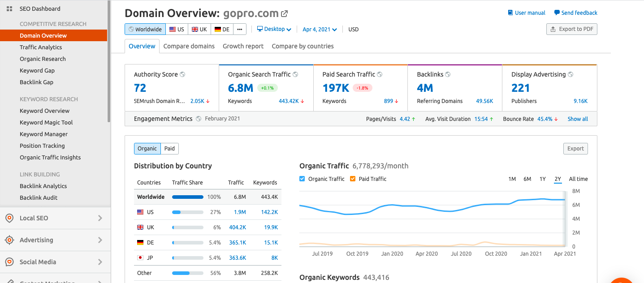Open Organic Research in the sidebar
Image resolution: width=644 pixels, height=283 pixels.
coord(43,59)
